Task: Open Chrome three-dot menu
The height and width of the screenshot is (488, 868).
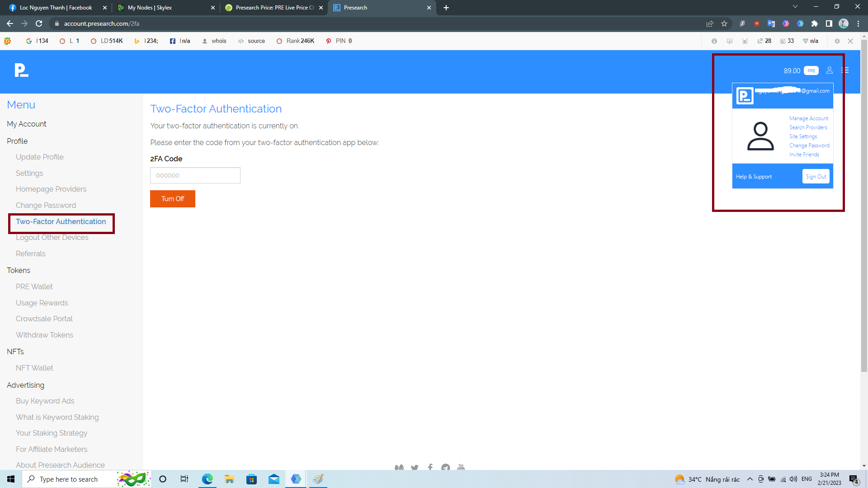Action: [858, 23]
